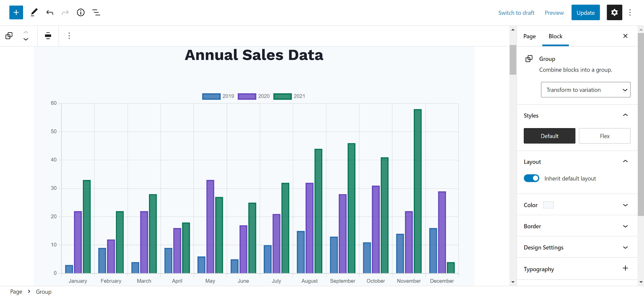Viewport: 644px width, 296px height.
Task: Open the List View icon
Action: [x=96, y=12]
